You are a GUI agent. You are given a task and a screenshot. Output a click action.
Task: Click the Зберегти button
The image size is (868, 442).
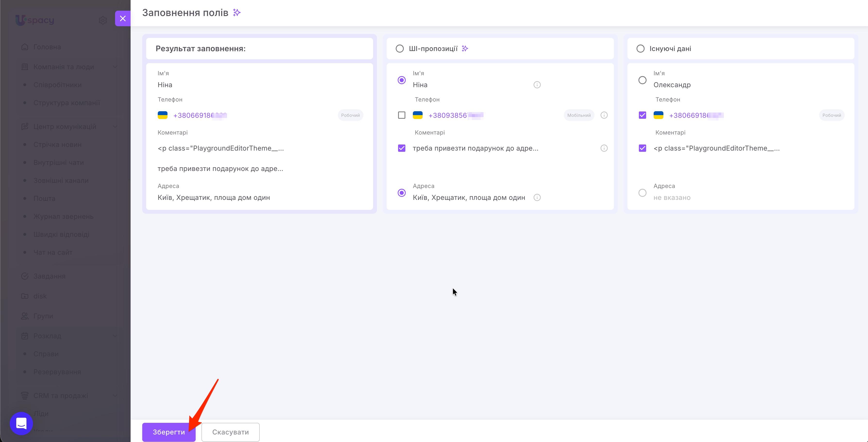pyautogui.click(x=169, y=432)
